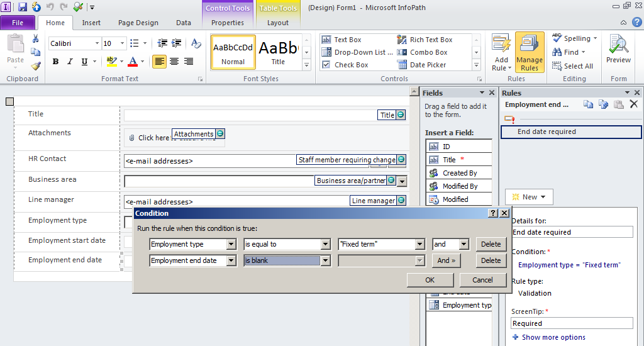The image size is (644, 346).
Task: Open the File tab
Action: 18,23
